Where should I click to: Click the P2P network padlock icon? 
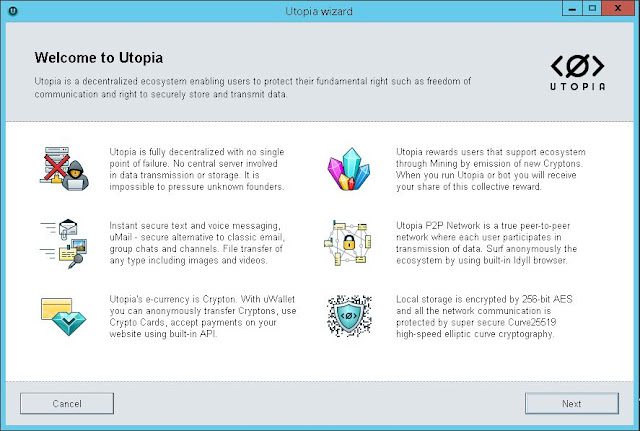tap(347, 242)
